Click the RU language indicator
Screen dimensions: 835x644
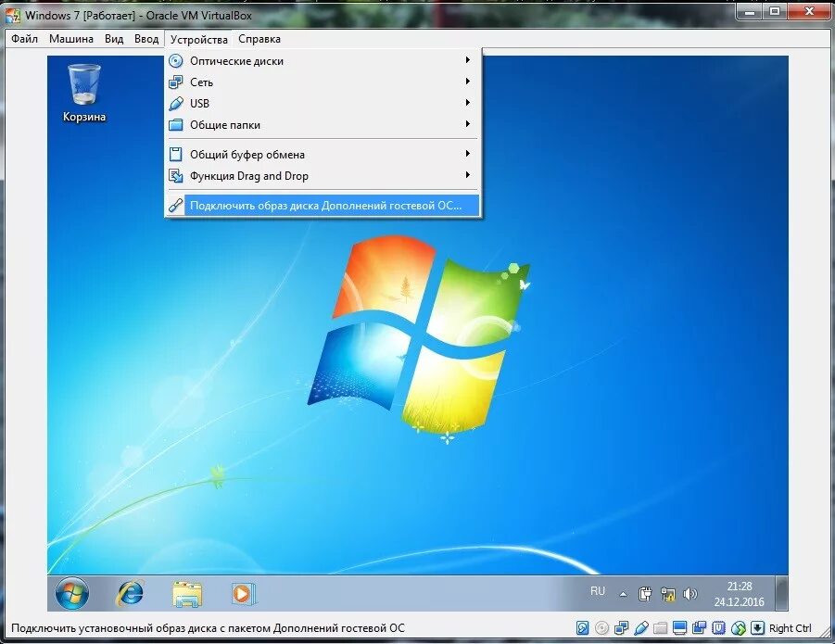598,591
